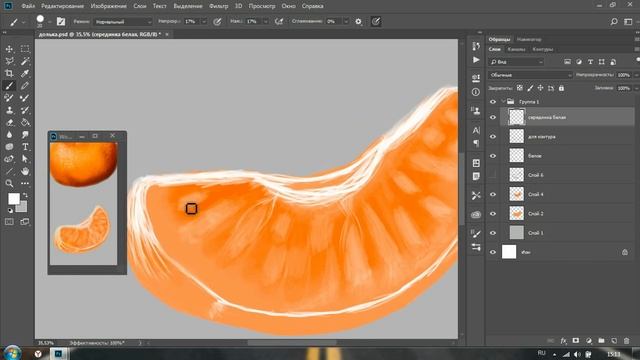Image resolution: width=640 pixels, height=360 pixels.
Task: Open the opacity 17% slider arrow
Action: [204, 22]
